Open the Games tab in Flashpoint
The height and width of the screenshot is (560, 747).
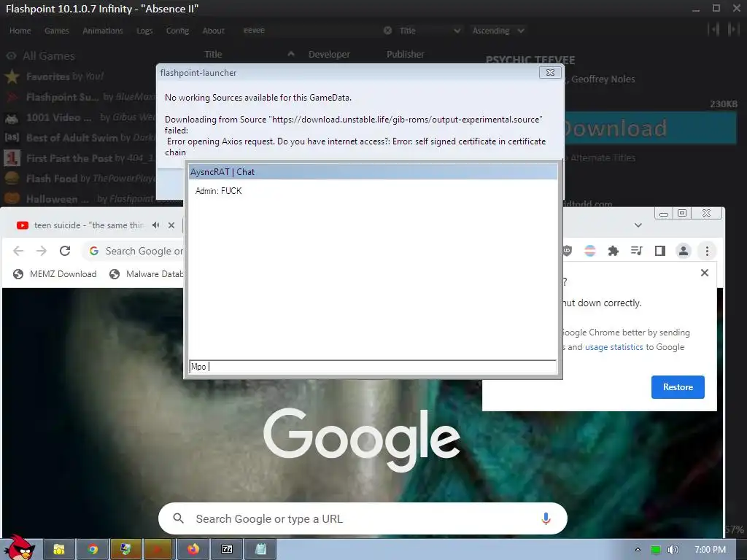[57, 31]
